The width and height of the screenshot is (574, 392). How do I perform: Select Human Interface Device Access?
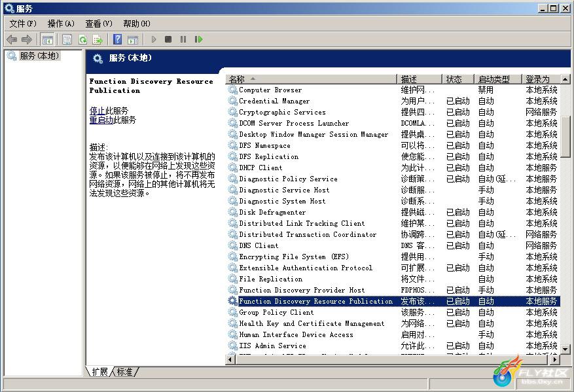click(x=393, y=334)
